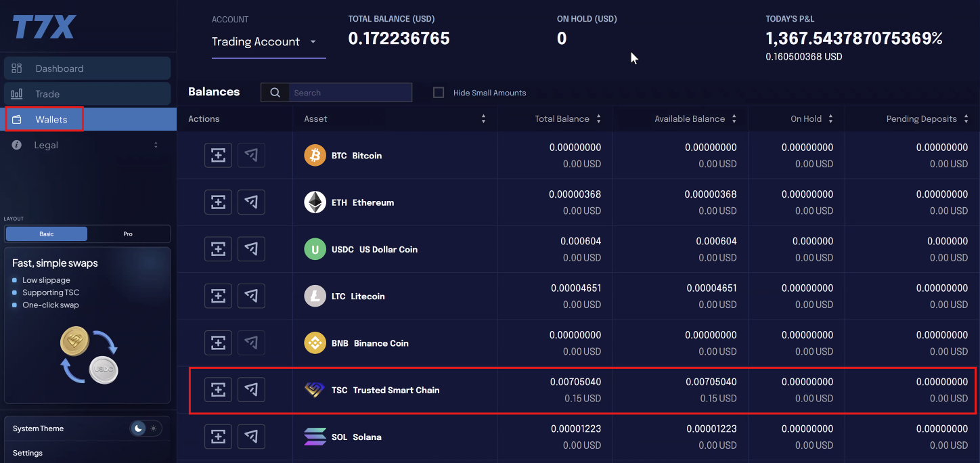The height and width of the screenshot is (463, 980).
Task: Click the Fast, simple swaps banner heading
Action: pyautogui.click(x=55, y=263)
